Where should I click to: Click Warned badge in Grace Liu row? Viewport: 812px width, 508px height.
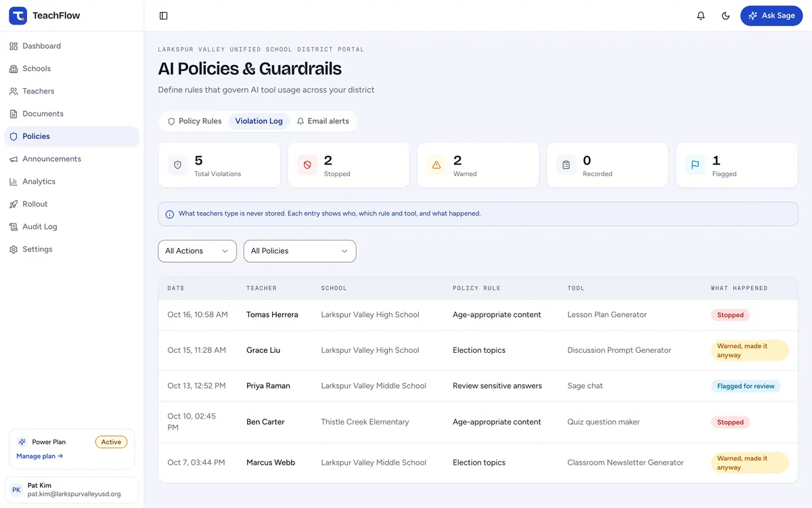pos(749,350)
